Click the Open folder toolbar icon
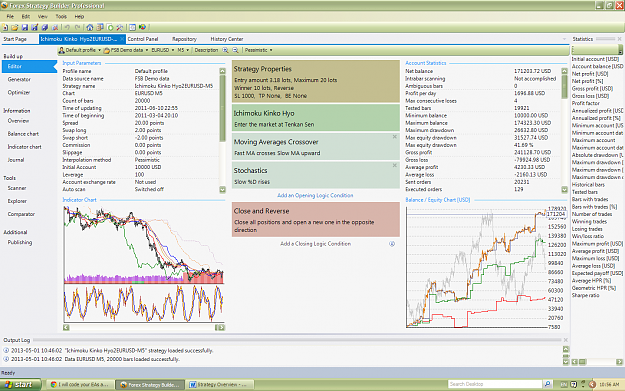Screen dimensions: 625x391 point(15,28)
